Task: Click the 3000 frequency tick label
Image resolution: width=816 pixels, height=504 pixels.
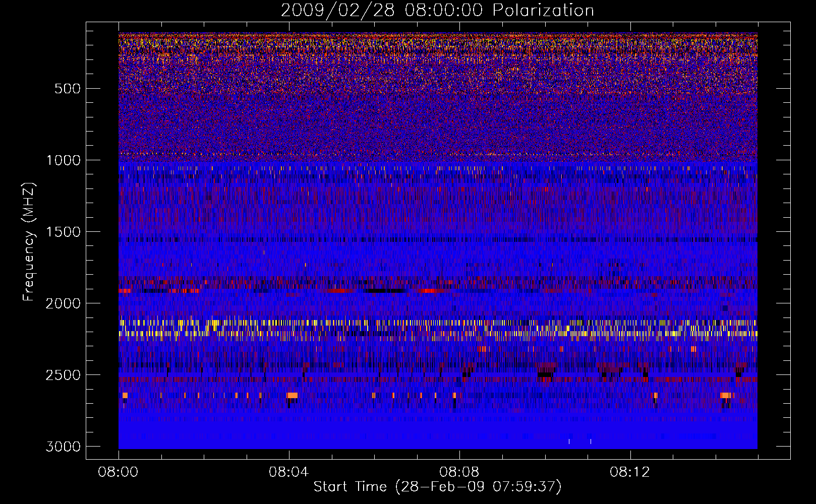Action: coord(64,447)
